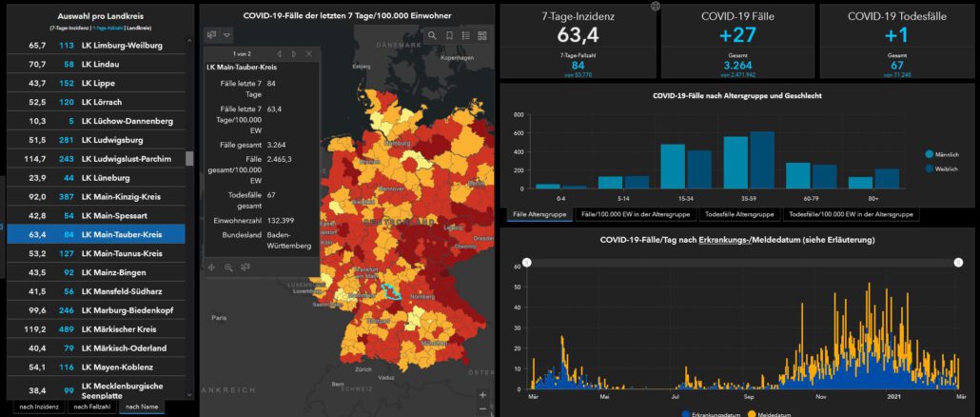
Task: Open the map search tool
Action: [433, 35]
